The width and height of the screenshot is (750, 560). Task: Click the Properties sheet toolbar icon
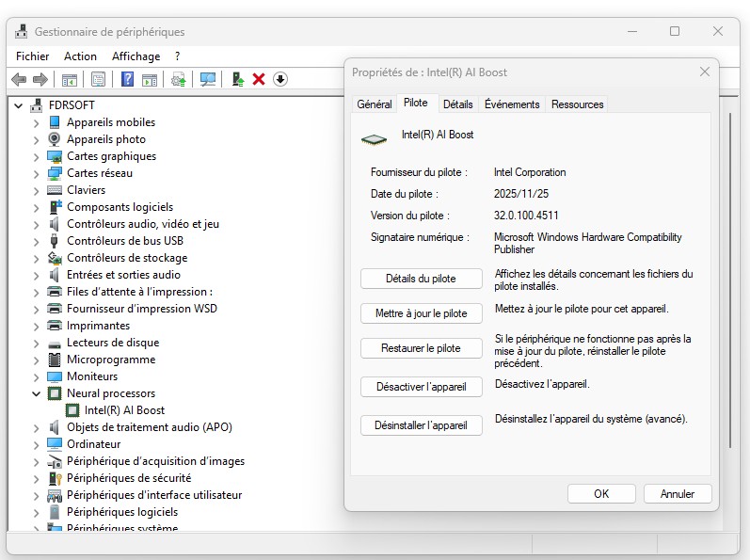point(98,80)
